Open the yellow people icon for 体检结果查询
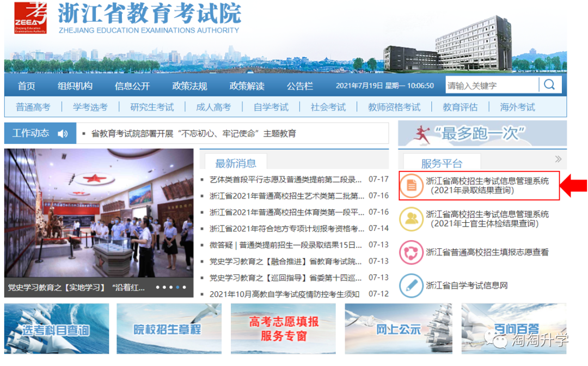The image size is (588, 366). pos(412,218)
